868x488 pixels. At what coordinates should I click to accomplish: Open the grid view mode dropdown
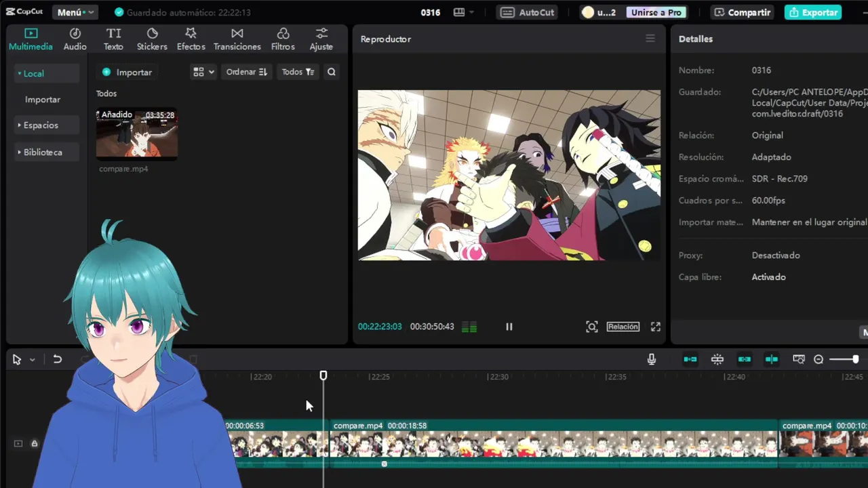[x=203, y=72]
